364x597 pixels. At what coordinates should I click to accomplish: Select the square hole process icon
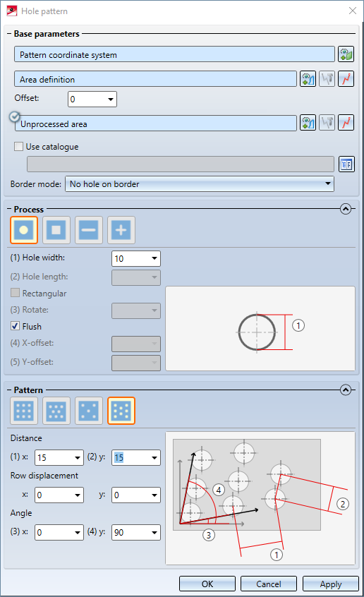click(x=56, y=230)
